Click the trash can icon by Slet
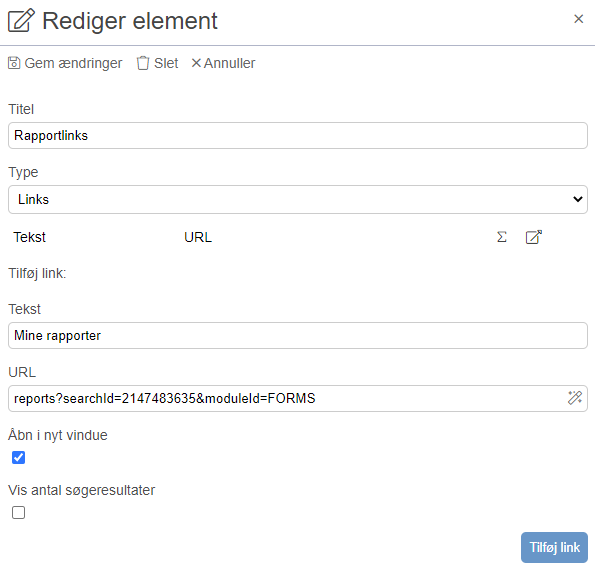This screenshot has width=595, height=570. click(x=143, y=63)
